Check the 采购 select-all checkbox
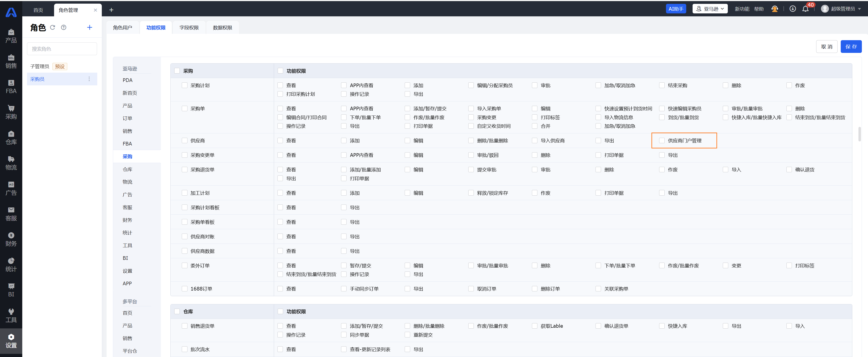The height and width of the screenshot is (357, 868). (177, 71)
